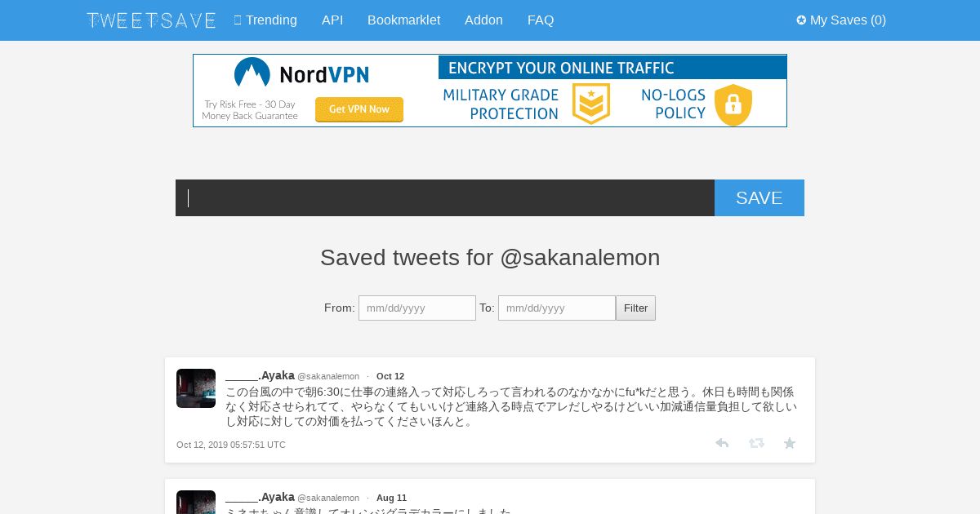Screen dimensions: 980x514
Task: Open the first tweet's profile avatar
Action: 196,388
